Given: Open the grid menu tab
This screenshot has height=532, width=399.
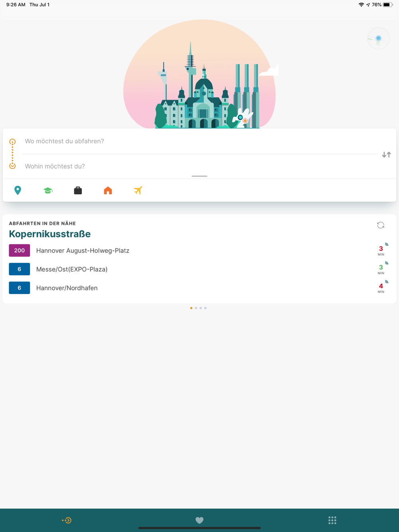Looking at the screenshot, I should point(332,520).
